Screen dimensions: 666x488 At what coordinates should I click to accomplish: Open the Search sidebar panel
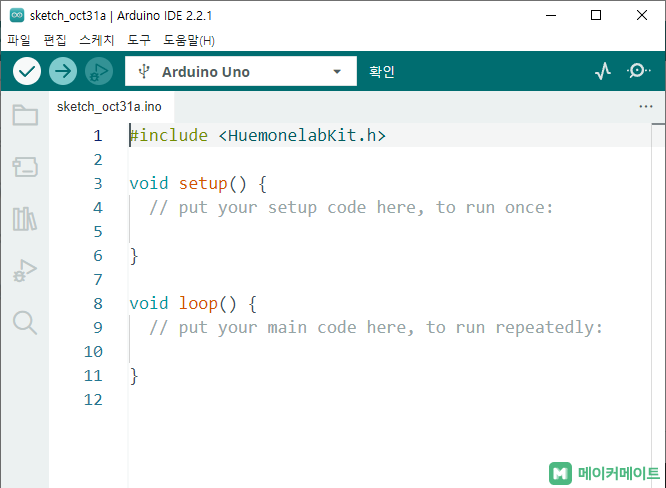click(x=25, y=322)
